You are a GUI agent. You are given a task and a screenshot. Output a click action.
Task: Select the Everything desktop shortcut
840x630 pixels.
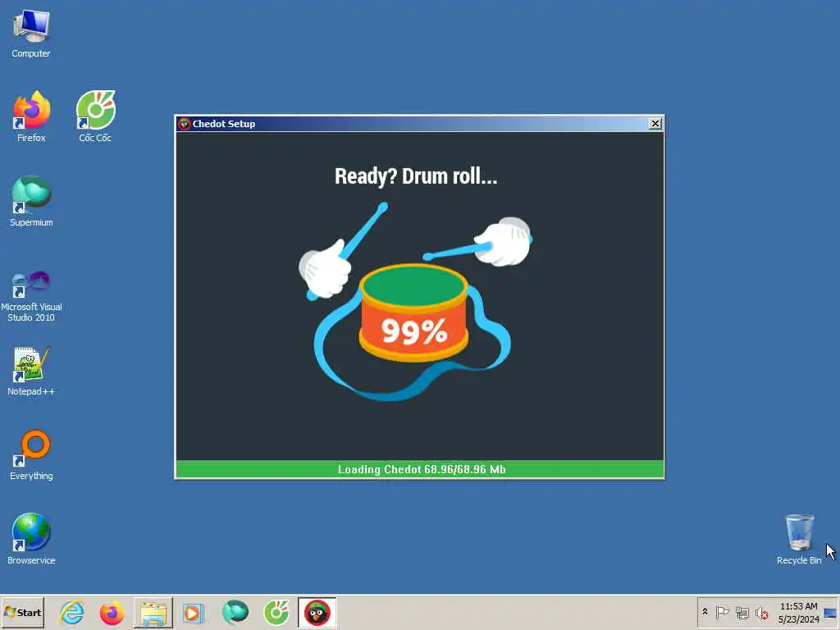click(31, 454)
